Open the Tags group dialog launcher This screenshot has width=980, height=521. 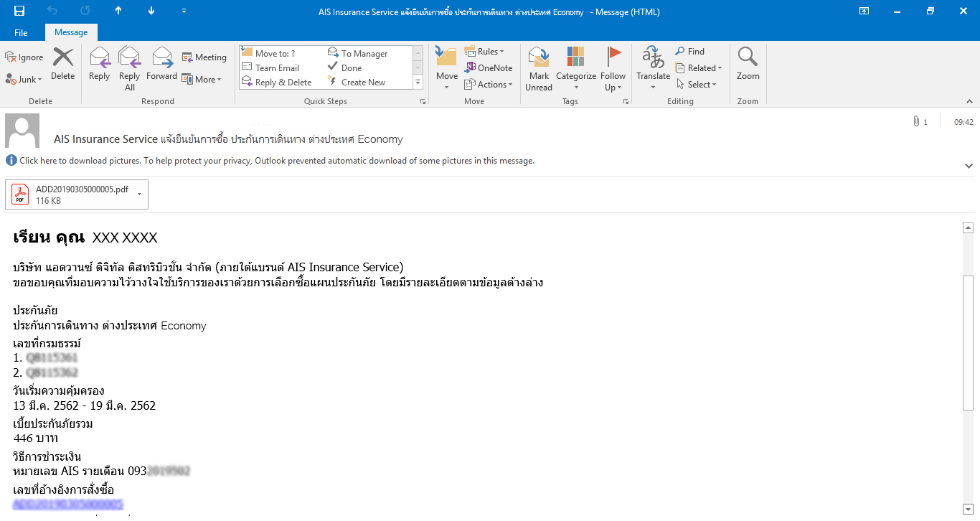coord(626,102)
